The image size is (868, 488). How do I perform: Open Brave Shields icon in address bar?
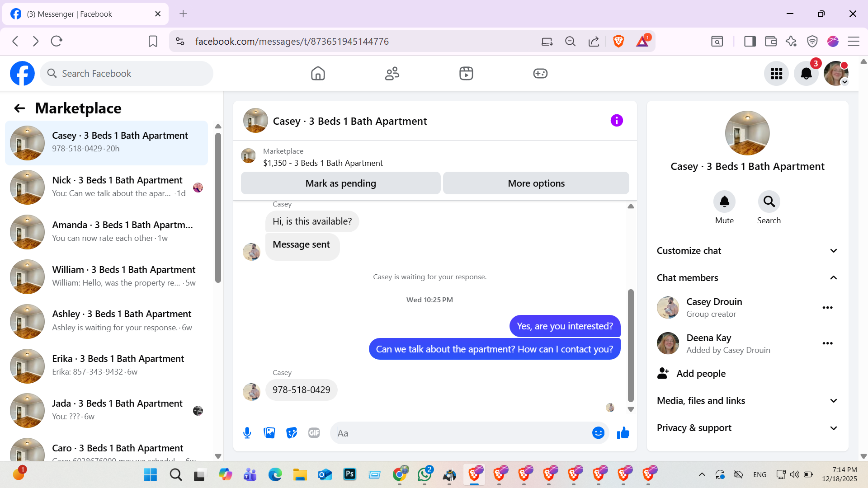click(618, 42)
